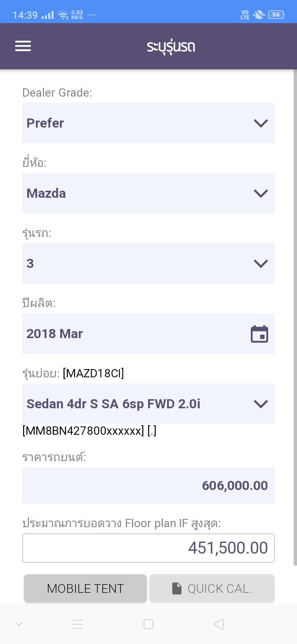Tap the document icon on Quick Cal
The image size is (297, 644).
[x=177, y=589]
